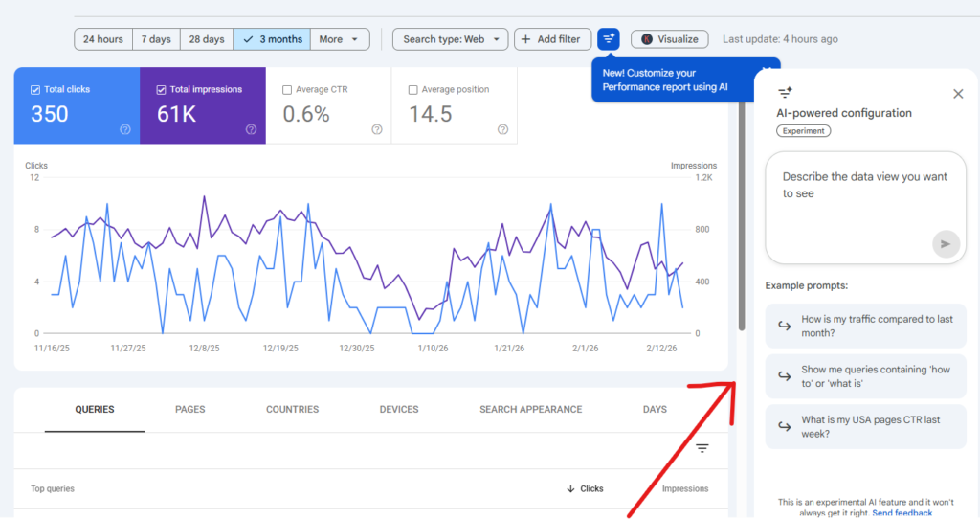Sort table by Clicks column header
The image size is (980, 519).
click(591, 489)
